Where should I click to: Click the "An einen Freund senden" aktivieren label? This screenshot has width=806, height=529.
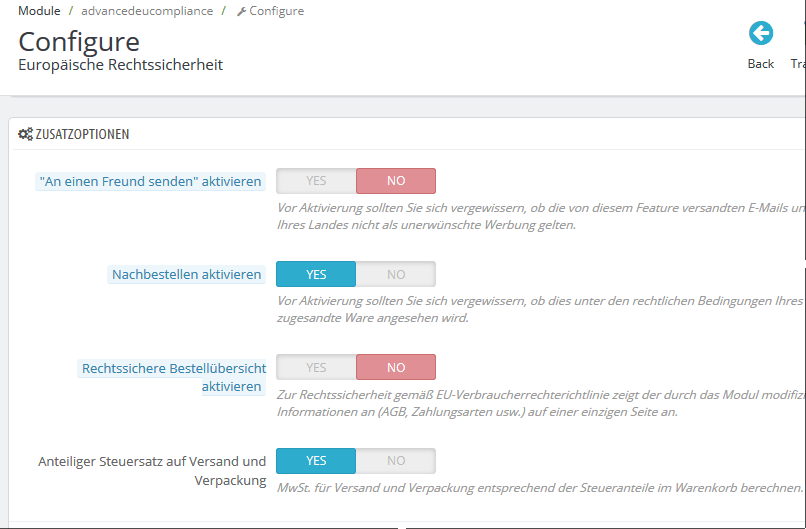click(x=150, y=181)
